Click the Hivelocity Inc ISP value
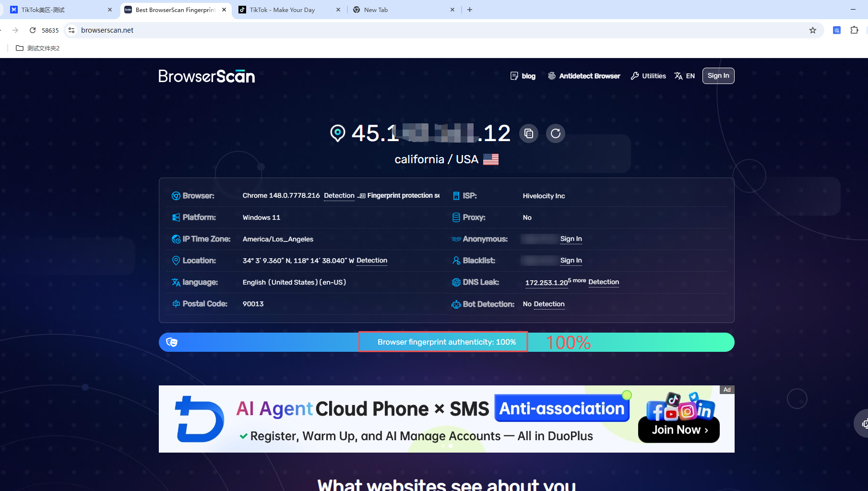868x491 pixels. 544,196
